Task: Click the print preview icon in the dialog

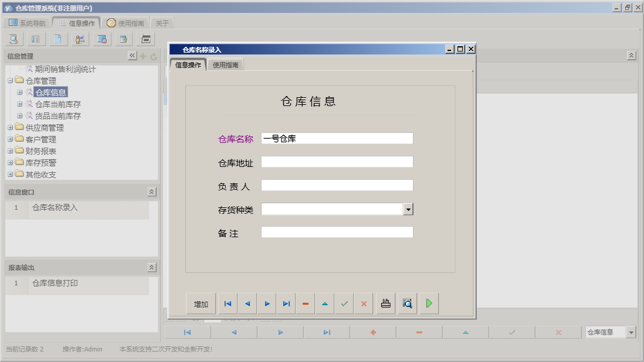Action: pos(407,303)
